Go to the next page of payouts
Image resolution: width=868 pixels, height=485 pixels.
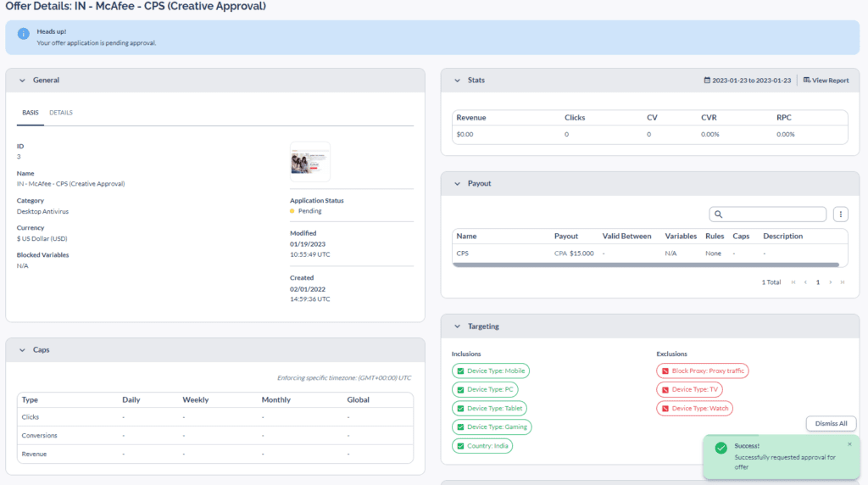(831, 282)
